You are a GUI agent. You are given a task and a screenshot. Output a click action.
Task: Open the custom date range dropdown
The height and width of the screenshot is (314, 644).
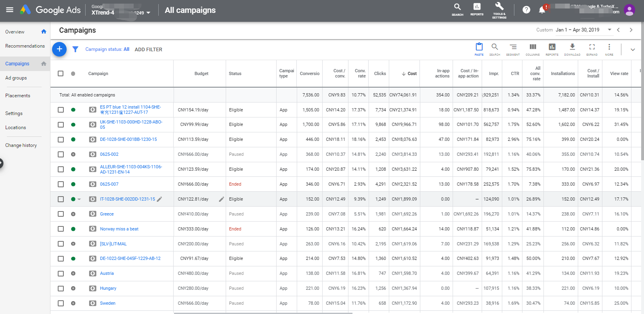609,30
